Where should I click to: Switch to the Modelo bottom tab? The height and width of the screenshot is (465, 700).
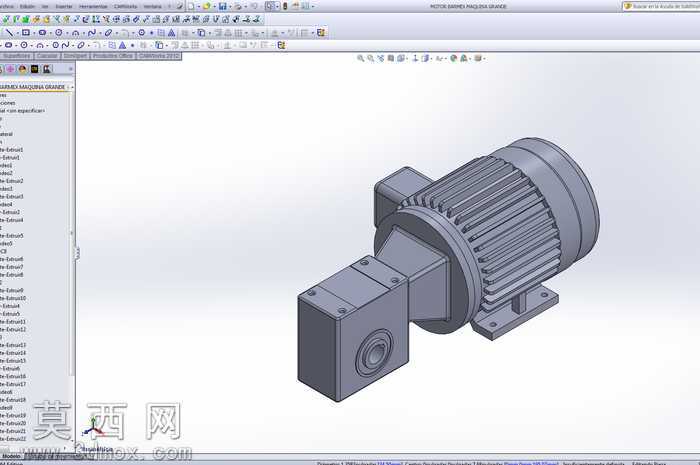11,457
